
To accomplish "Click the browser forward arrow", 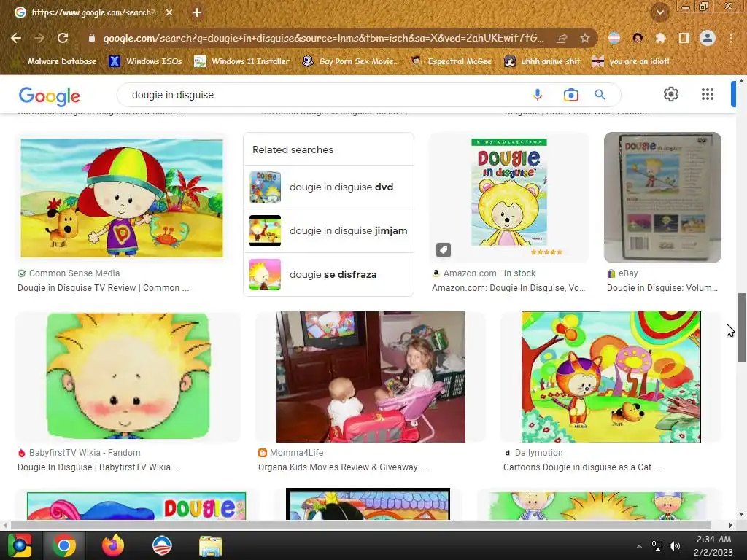I will tap(39, 38).
